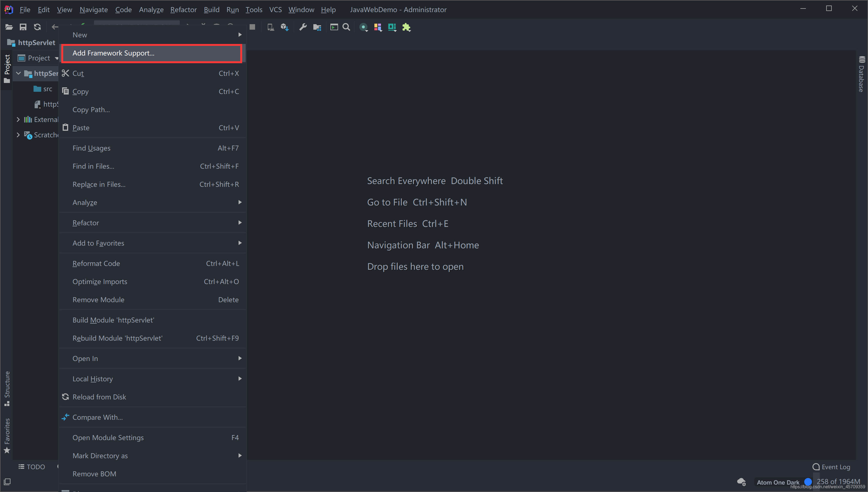Select Find in Files in context menu

pos(153,166)
